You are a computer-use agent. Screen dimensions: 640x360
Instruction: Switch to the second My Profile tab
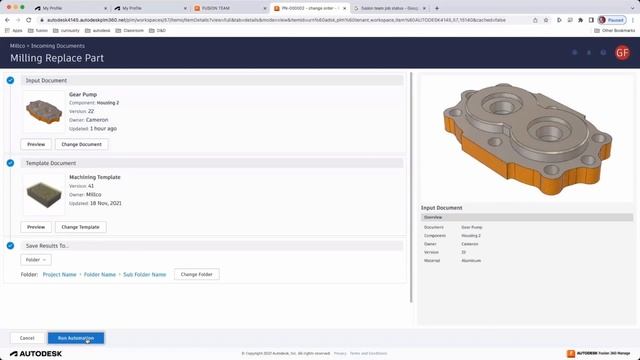tap(150, 8)
